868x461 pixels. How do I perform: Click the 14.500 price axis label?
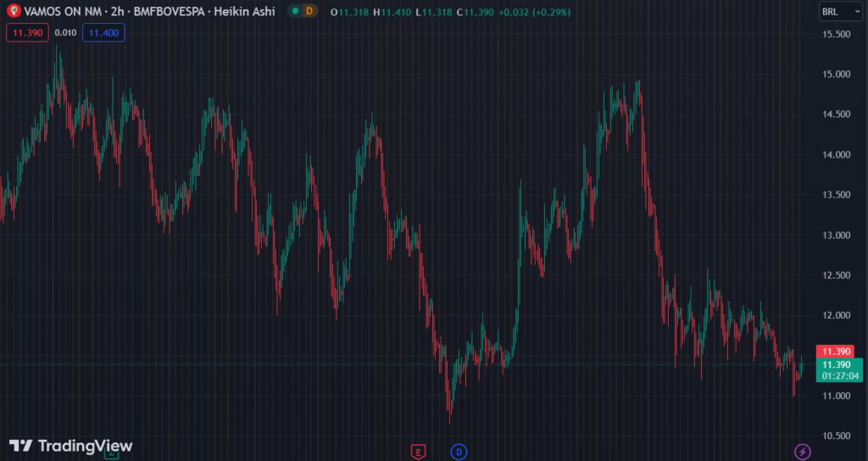[x=836, y=114]
